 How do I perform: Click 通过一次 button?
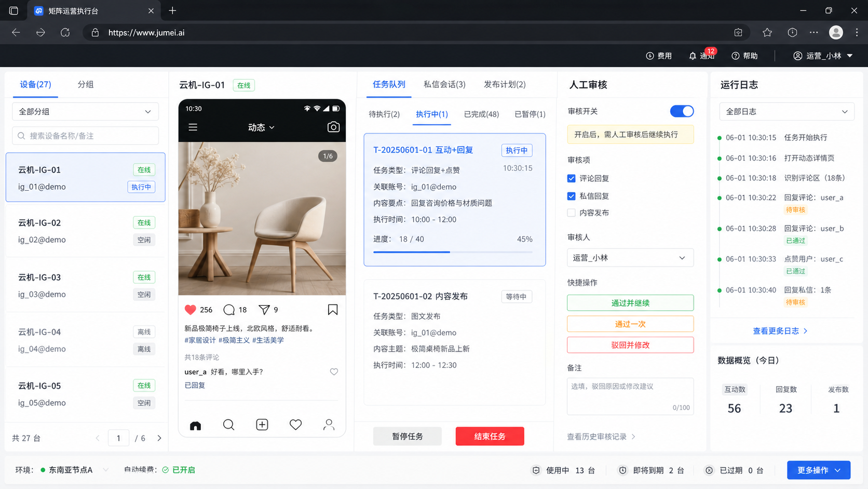pyautogui.click(x=630, y=324)
